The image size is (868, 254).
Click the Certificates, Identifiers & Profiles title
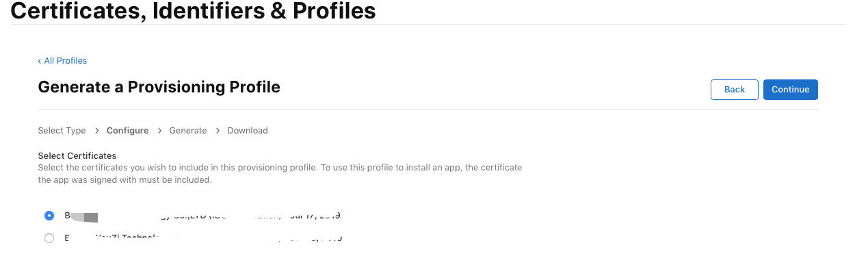[x=193, y=10]
